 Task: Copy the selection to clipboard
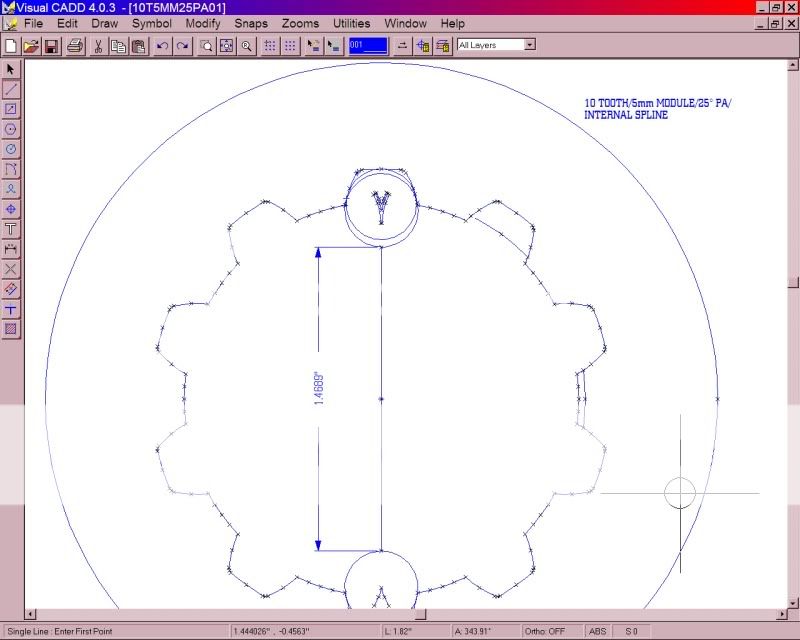(117, 45)
